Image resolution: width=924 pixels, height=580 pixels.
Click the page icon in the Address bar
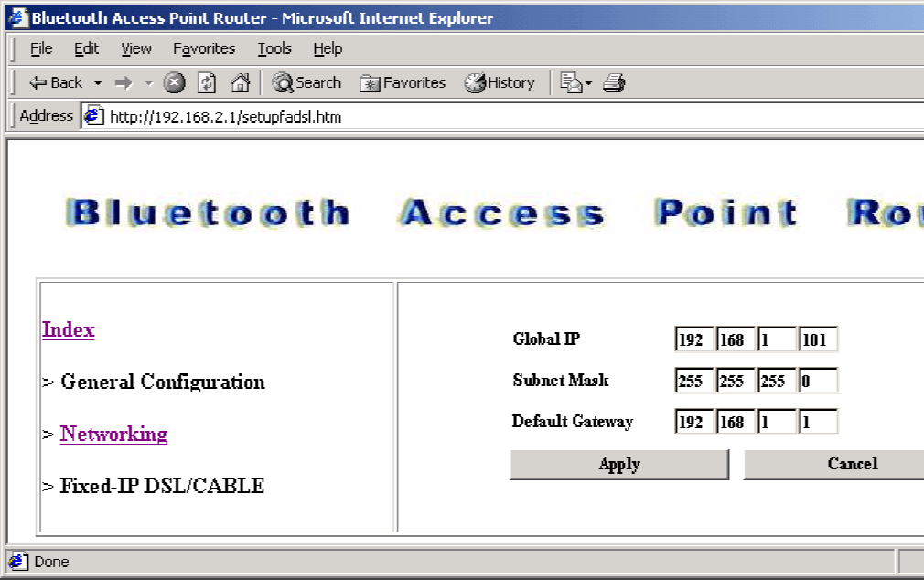[x=93, y=116]
